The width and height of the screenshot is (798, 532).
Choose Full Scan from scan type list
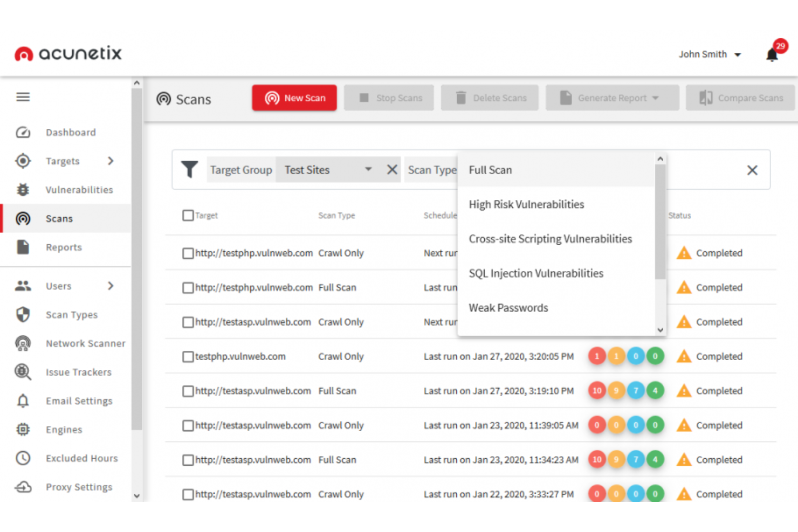(555, 170)
